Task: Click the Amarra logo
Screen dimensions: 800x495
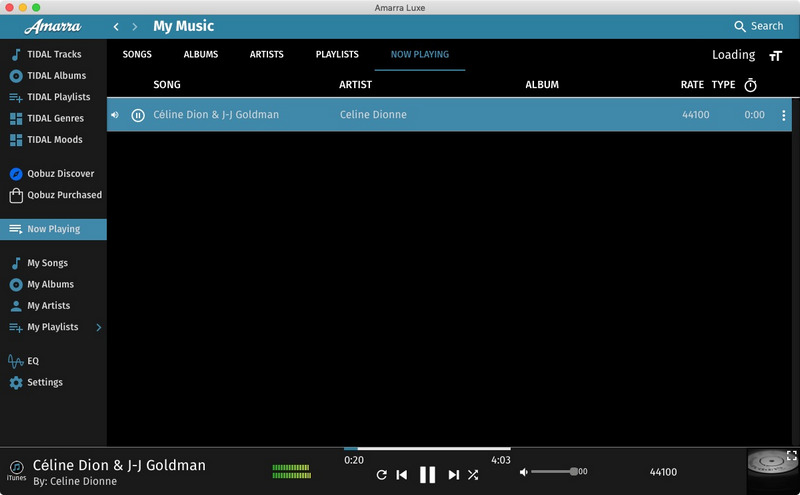Action: (x=53, y=27)
